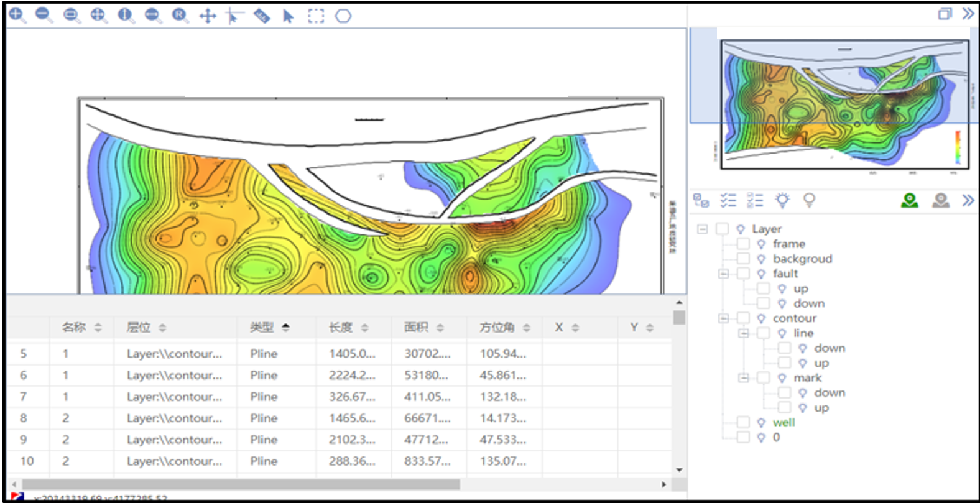The height and width of the screenshot is (503, 980).
Task: Collapse the fault layer tree node
Action: pos(723,274)
